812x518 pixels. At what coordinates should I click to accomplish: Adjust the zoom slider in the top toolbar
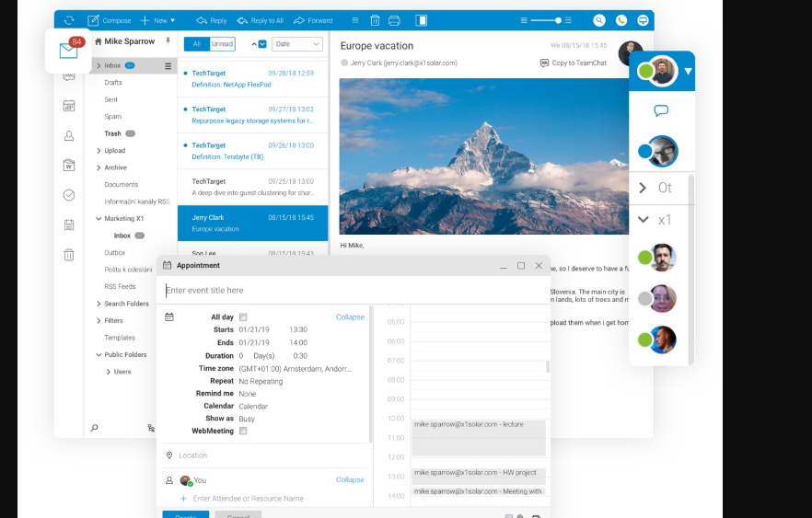tap(559, 20)
